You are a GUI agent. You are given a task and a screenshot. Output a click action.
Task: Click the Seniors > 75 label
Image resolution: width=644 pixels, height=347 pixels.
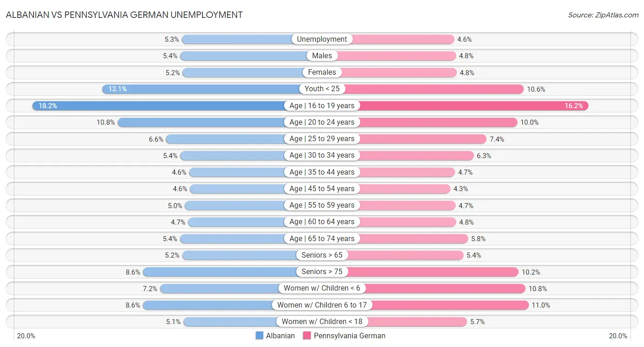coord(322,272)
